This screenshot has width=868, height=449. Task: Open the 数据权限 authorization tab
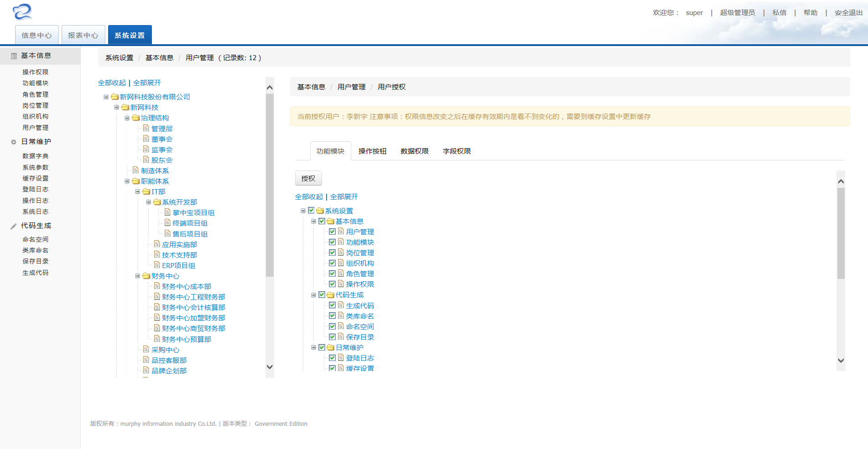pos(415,151)
